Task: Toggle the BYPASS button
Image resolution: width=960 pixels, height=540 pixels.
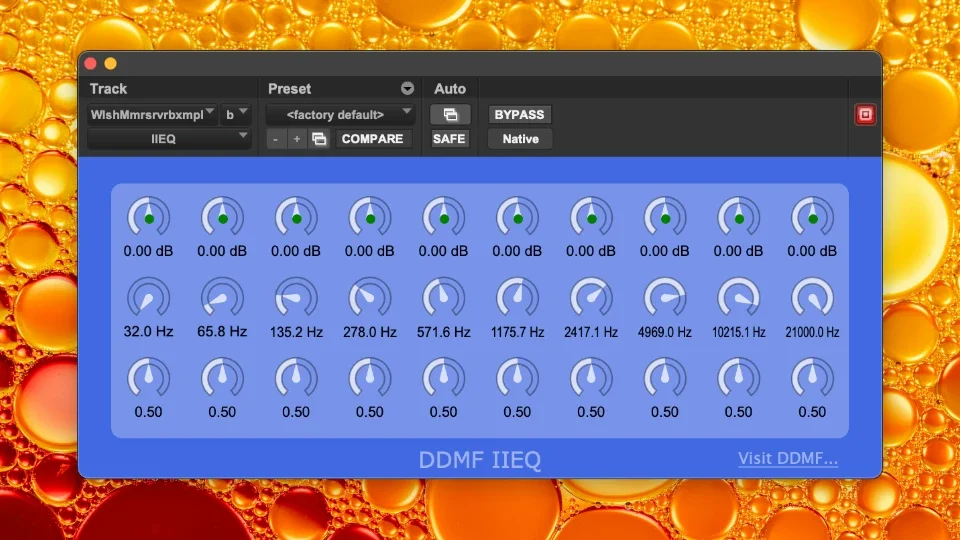Action: tap(519, 114)
